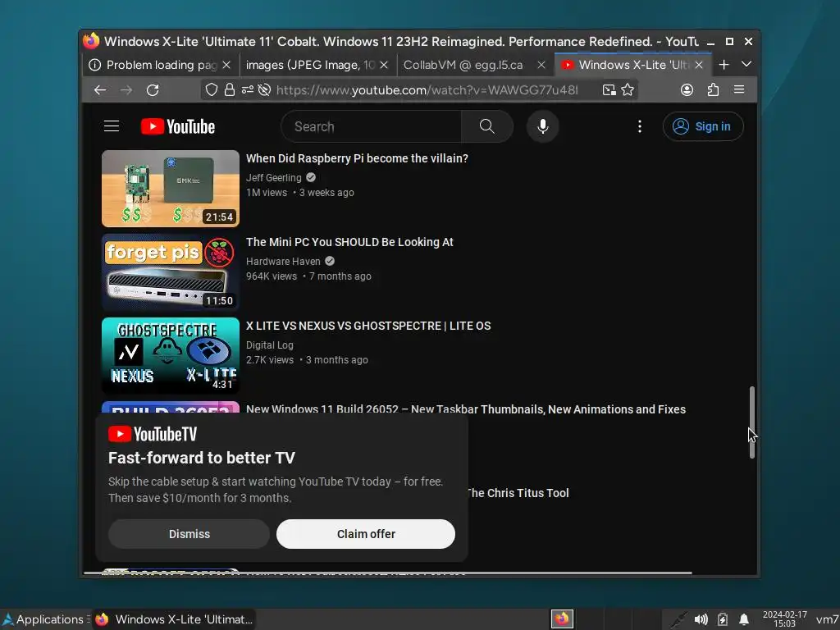840x630 pixels.
Task: Open the site permissions icon in address bar
Action: [x=247, y=90]
